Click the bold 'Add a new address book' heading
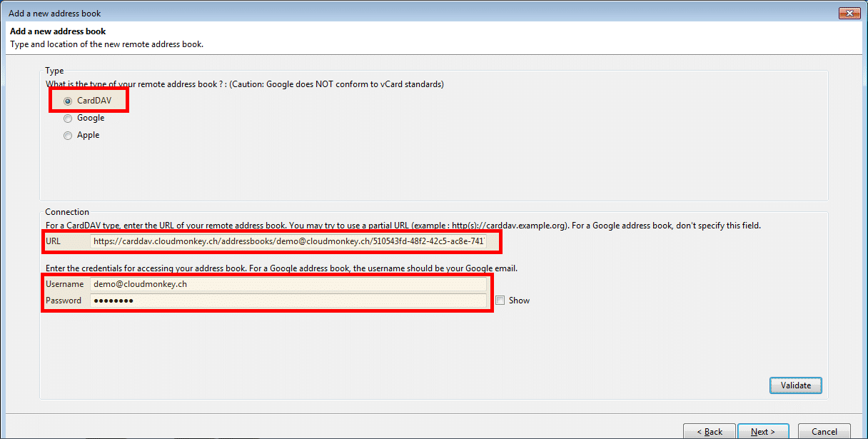The image size is (868, 439). [x=58, y=31]
